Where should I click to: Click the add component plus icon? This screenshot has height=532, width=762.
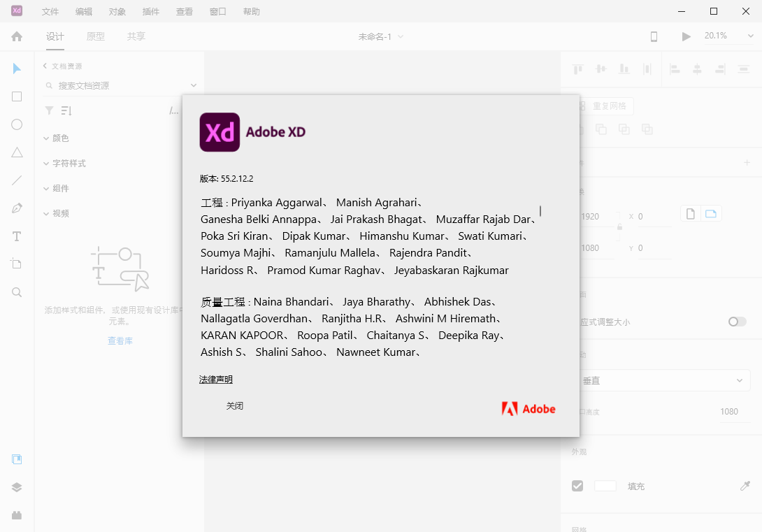pyautogui.click(x=747, y=163)
